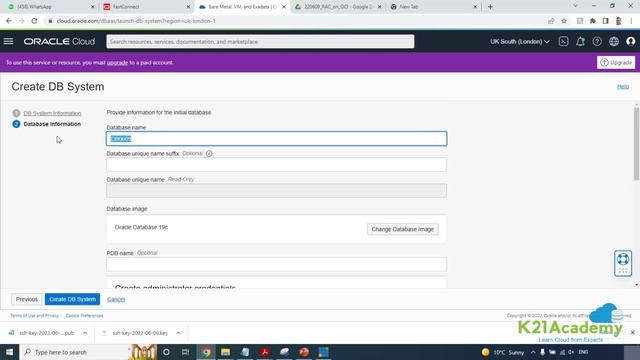Go forward in browser history
Viewport: 640px width, 360px height.
point(22,21)
